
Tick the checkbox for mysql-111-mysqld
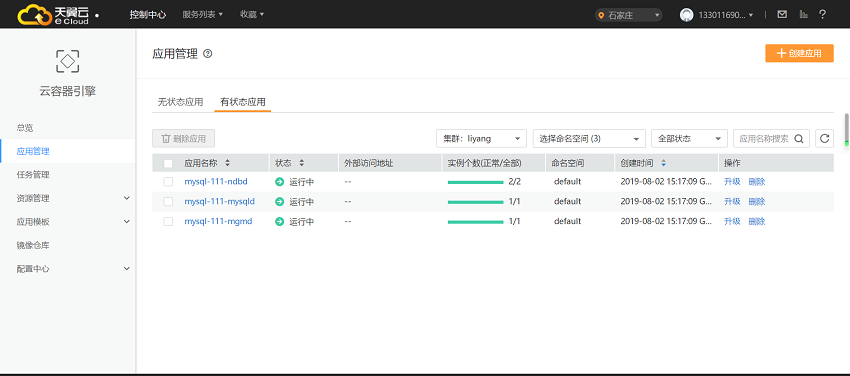tap(168, 202)
